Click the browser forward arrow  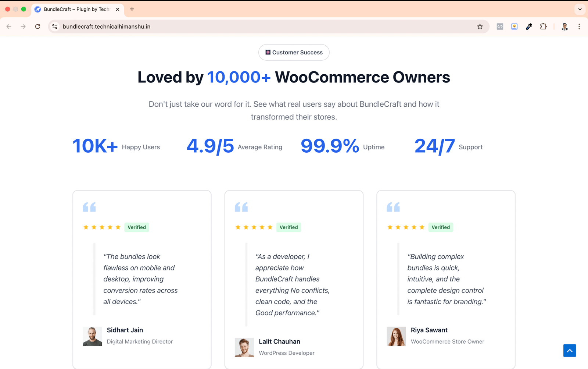coord(23,26)
